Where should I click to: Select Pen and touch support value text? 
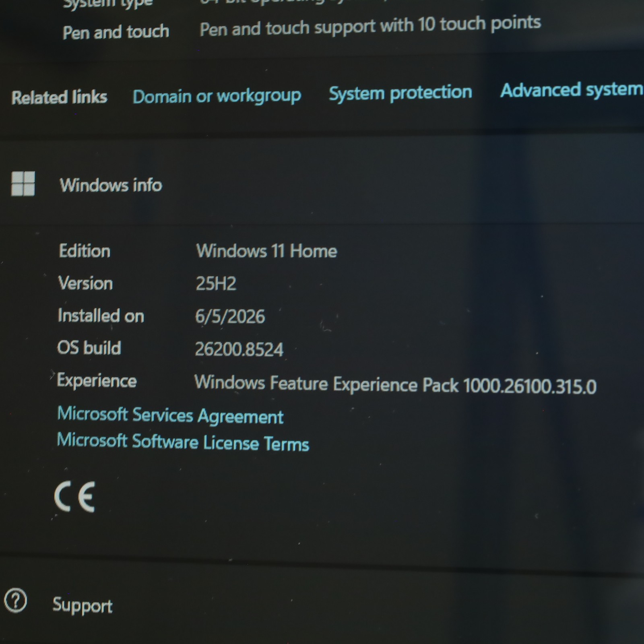pyautogui.click(x=370, y=26)
